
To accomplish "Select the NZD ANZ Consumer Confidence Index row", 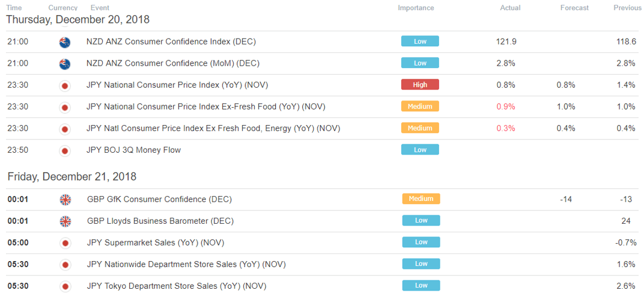I will (322, 42).
